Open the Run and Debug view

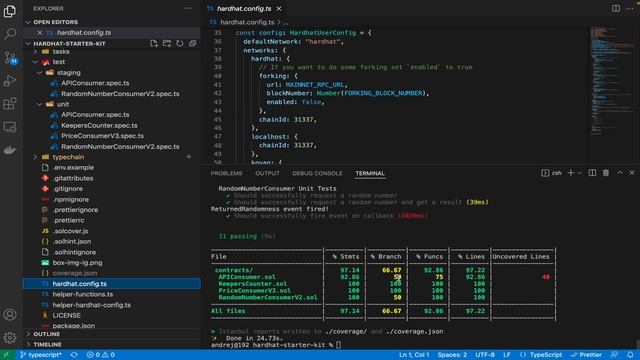tap(9, 80)
